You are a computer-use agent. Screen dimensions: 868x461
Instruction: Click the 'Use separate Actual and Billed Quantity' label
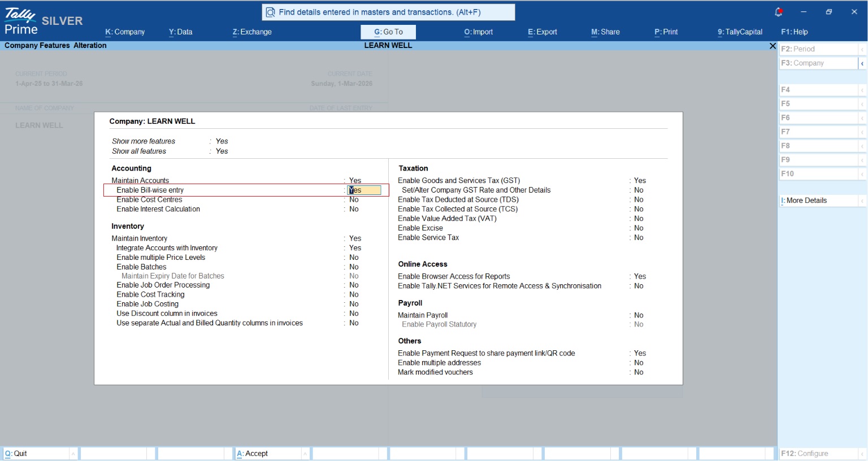[210, 324]
